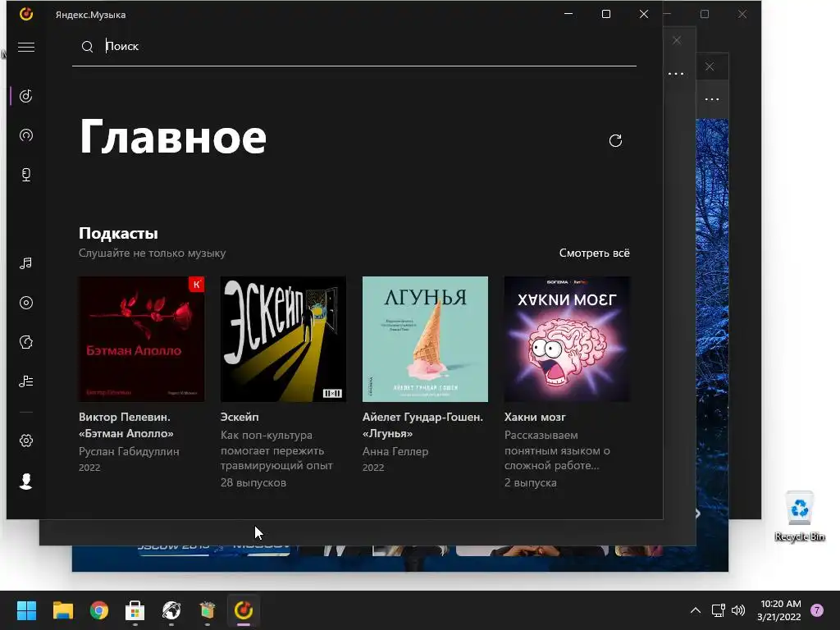Open the artists sidebar icon

[25, 342]
